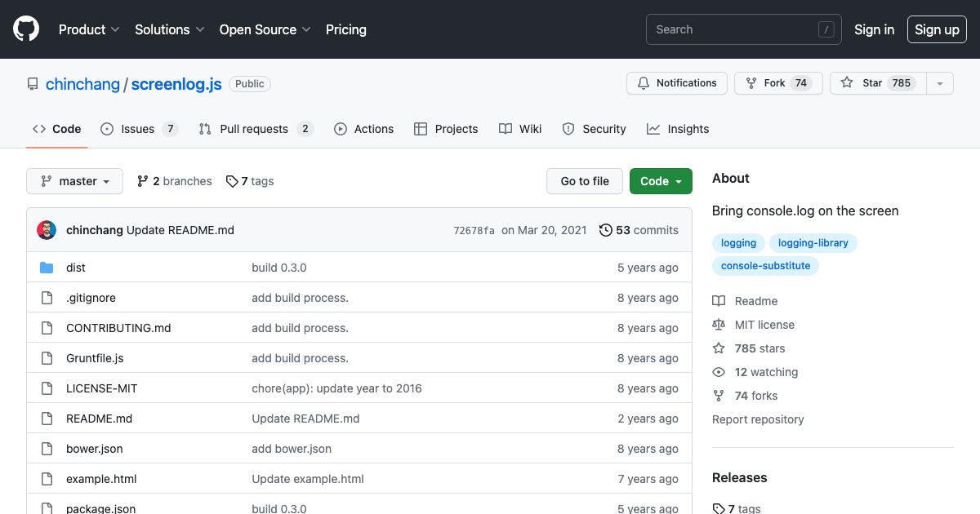Open the Notifications bell
The width and height of the screenshot is (980, 514).
643,82
